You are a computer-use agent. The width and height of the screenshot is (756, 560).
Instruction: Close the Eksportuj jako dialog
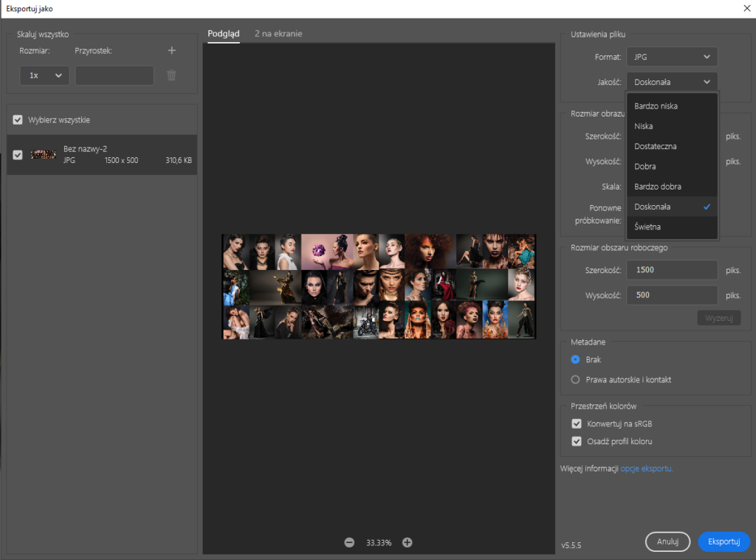pyautogui.click(x=746, y=9)
